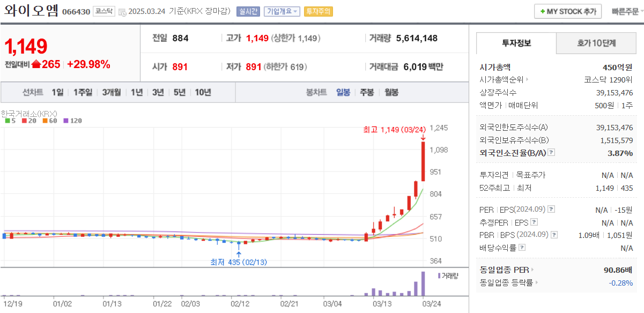The width and height of the screenshot is (644, 313).
Task: Click the 시가총액 value 450억원
Action: point(617,67)
